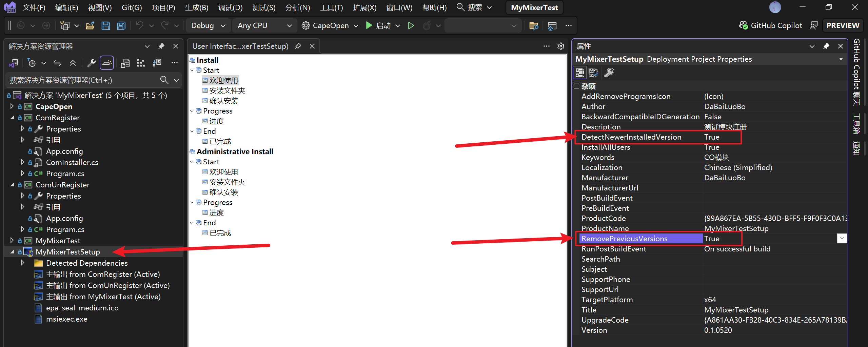Screen dimensions: 868x347
Task: Click the Properties wrench icon in Solution Explorer
Action: pyautogui.click(x=91, y=63)
